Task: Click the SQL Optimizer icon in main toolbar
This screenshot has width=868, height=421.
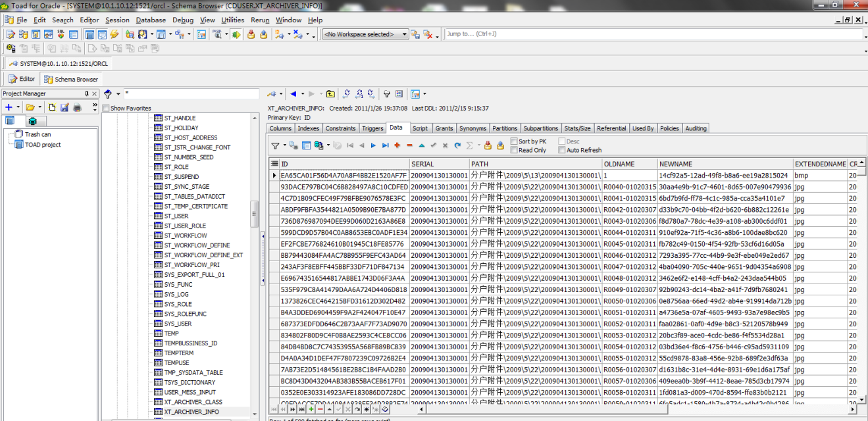Action: click(61, 34)
